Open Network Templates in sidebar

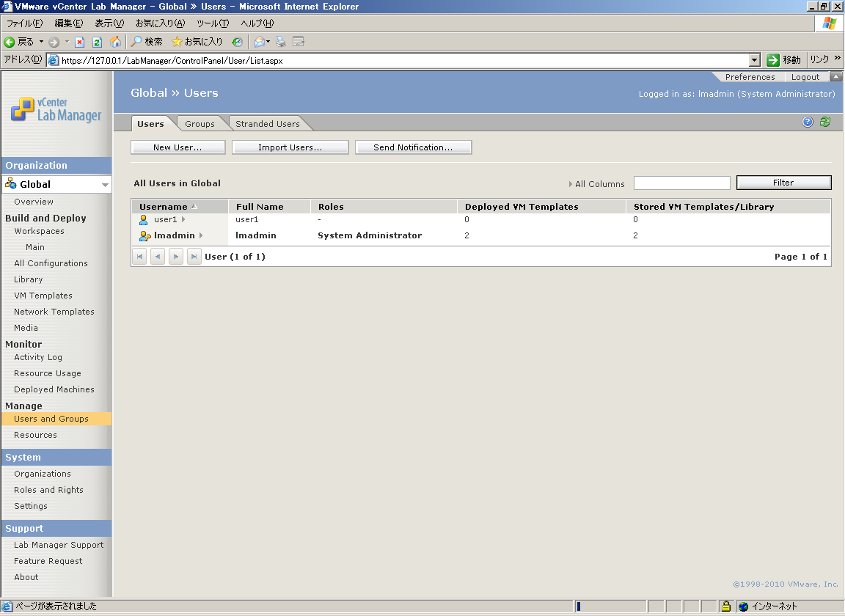pos(54,312)
